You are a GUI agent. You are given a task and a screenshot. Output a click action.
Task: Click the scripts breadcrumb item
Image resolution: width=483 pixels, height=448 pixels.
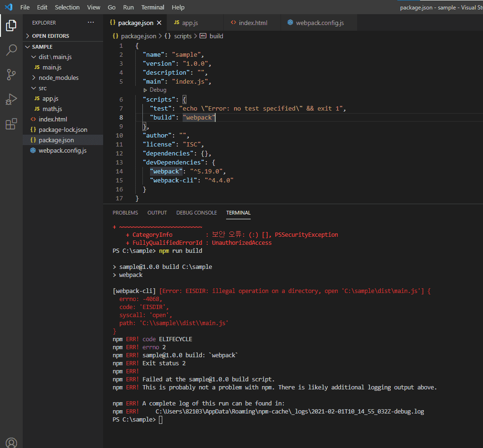click(x=183, y=36)
